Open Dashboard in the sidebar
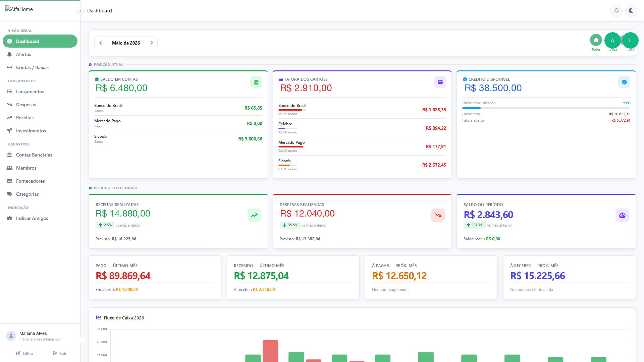The height and width of the screenshot is (362, 644). point(40,41)
